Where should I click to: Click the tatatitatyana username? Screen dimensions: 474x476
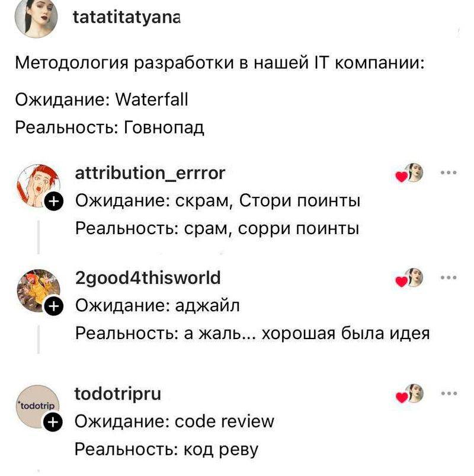pyautogui.click(x=127, y=18)
